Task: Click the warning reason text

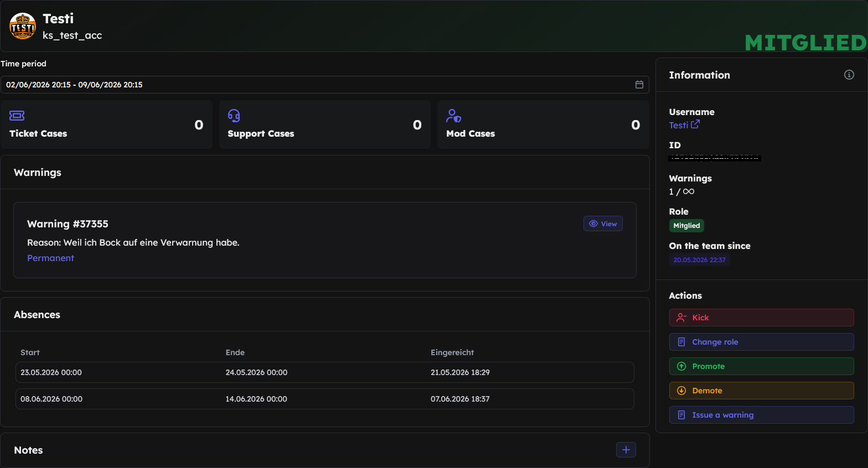Action: tap(133, 242)
